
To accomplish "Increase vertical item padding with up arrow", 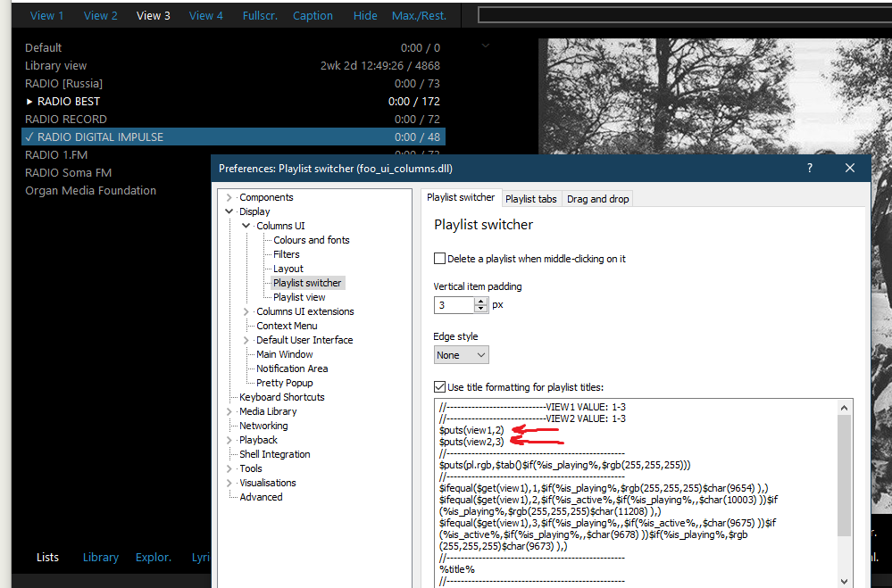I will tap(482, 301).
